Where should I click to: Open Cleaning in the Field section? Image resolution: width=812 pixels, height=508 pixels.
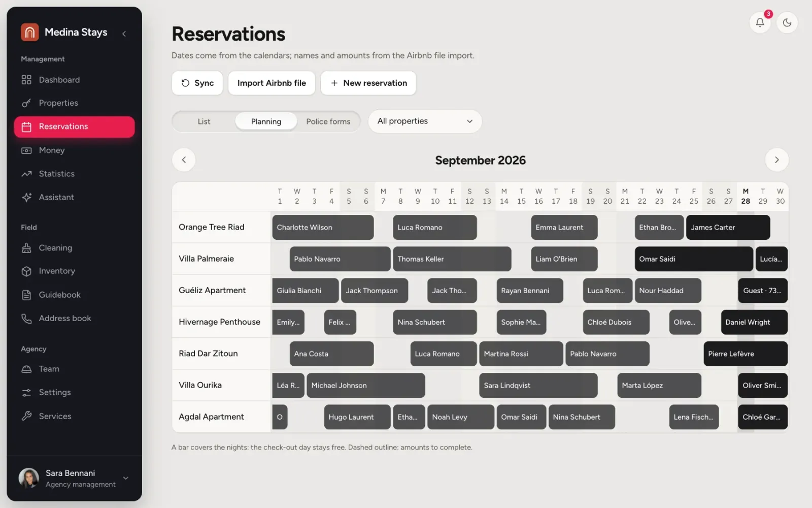click(74, 248)
